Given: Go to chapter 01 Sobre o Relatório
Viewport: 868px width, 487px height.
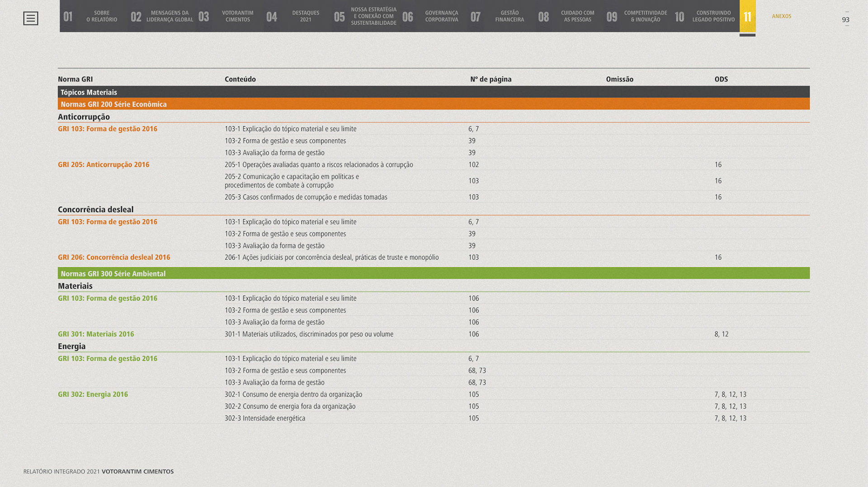Looking at the screenshot, I should pos(94,16).
